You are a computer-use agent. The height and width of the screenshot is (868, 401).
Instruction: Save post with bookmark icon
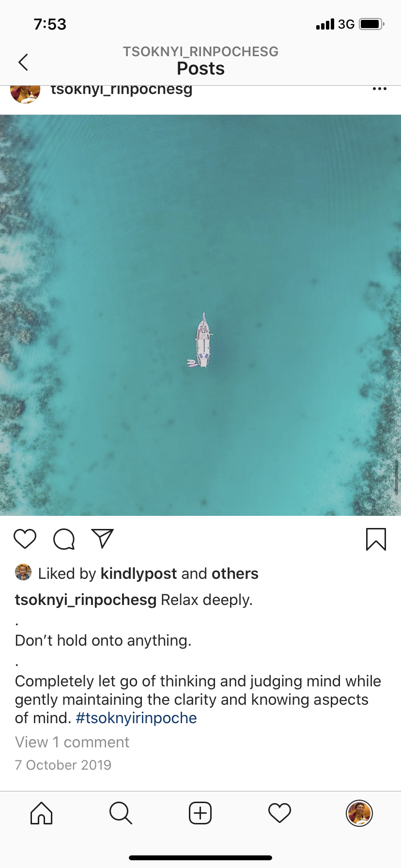pos(376,540)
